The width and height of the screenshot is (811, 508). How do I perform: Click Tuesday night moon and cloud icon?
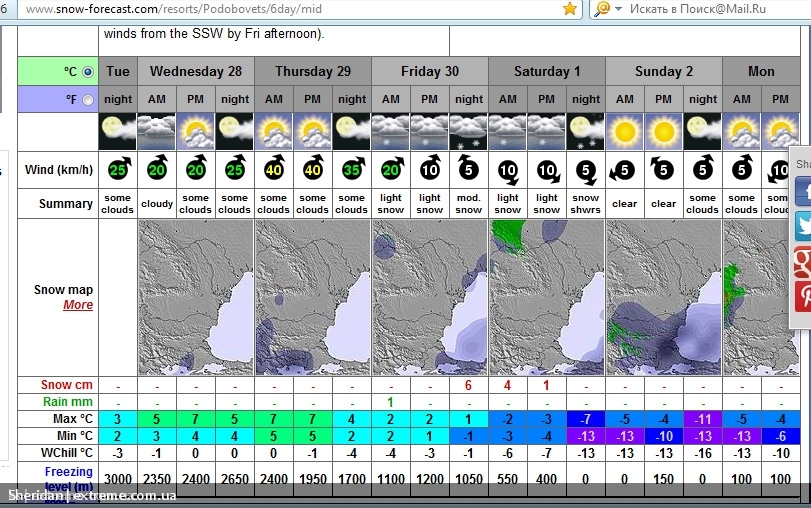(118, 131)
